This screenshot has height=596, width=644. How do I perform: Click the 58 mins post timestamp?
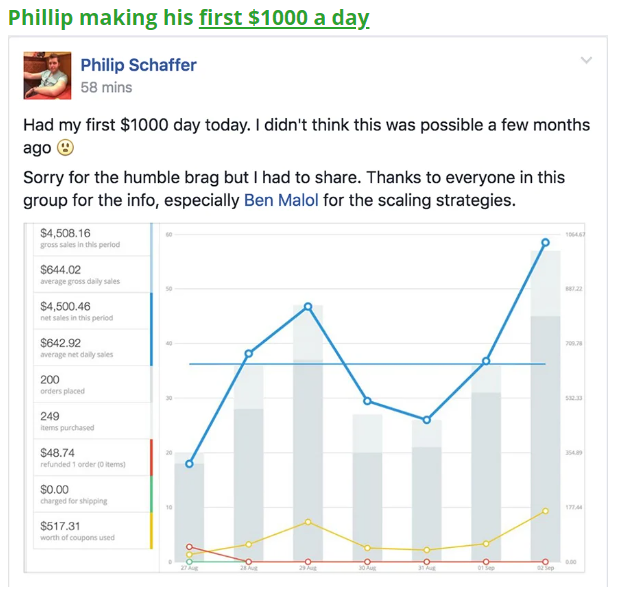pos(106,87)
